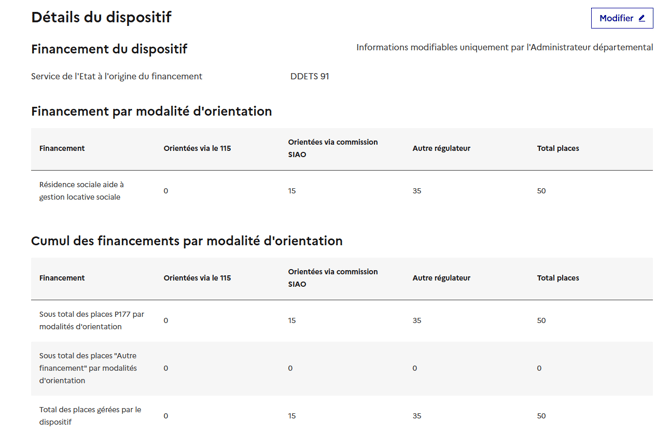Select the 'Sous total des places P177' row label
The image size is (670, 448).
point(92,320)
